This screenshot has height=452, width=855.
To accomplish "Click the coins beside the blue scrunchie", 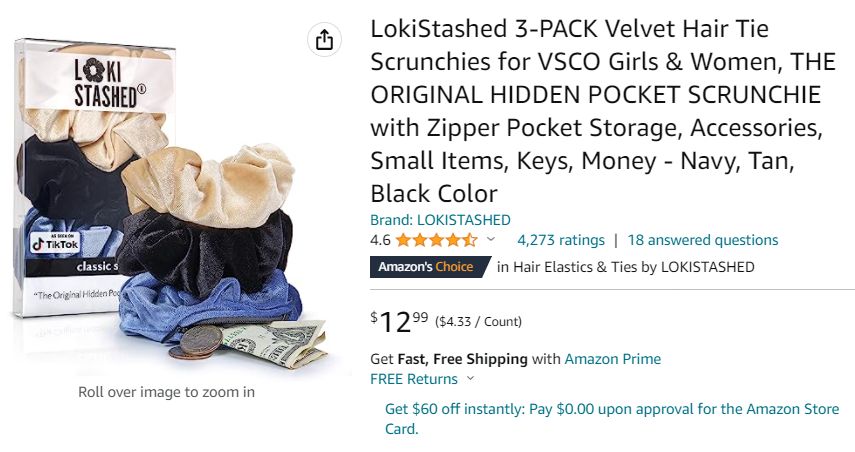I will click(x=198, y=342).
